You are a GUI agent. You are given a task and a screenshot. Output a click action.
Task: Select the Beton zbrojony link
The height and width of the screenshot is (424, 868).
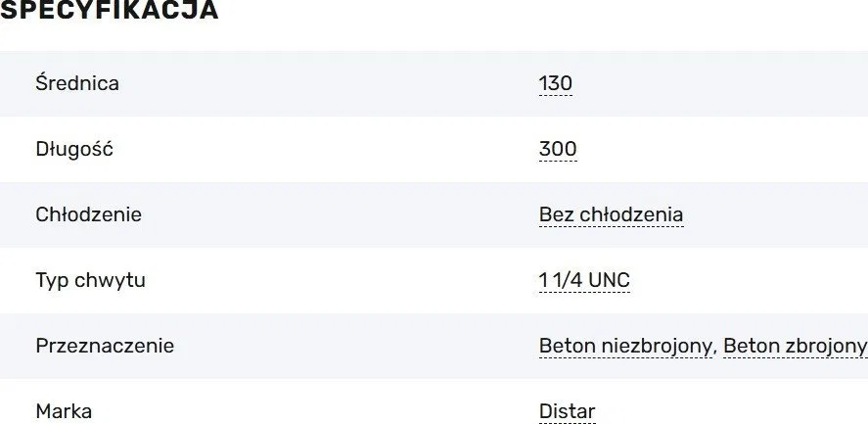[x=795, y=346]
